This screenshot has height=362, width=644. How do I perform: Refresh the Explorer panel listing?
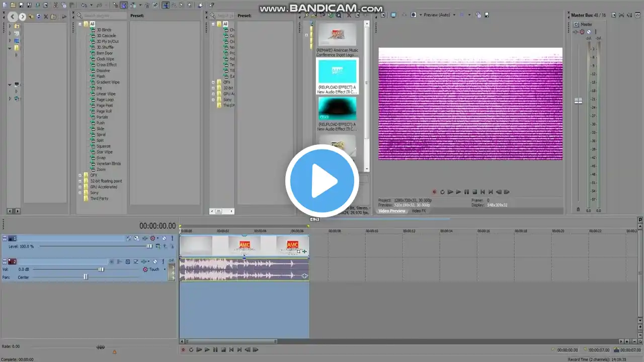pyautogui.click(x=38, y=17)
